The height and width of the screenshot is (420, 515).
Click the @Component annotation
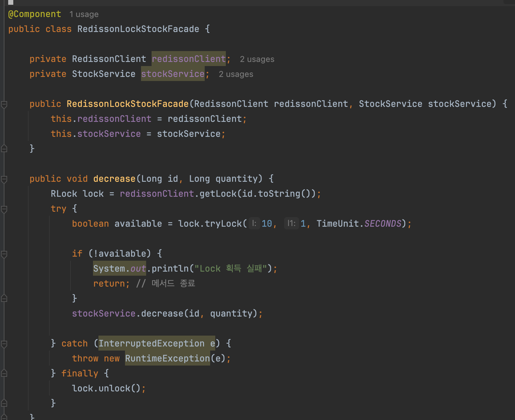pos(34,14)
